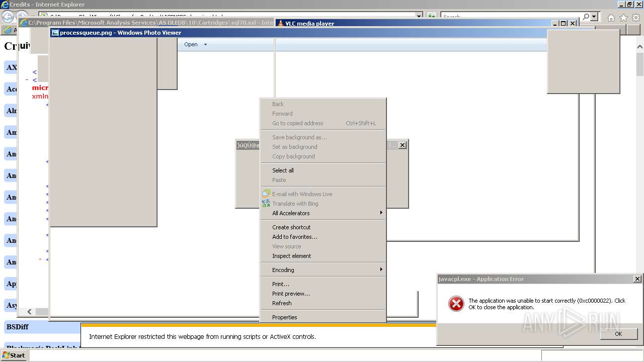Click the Credits page scroll up arrow
Viewport: 644px width, 362px height.
pos(639,47)
